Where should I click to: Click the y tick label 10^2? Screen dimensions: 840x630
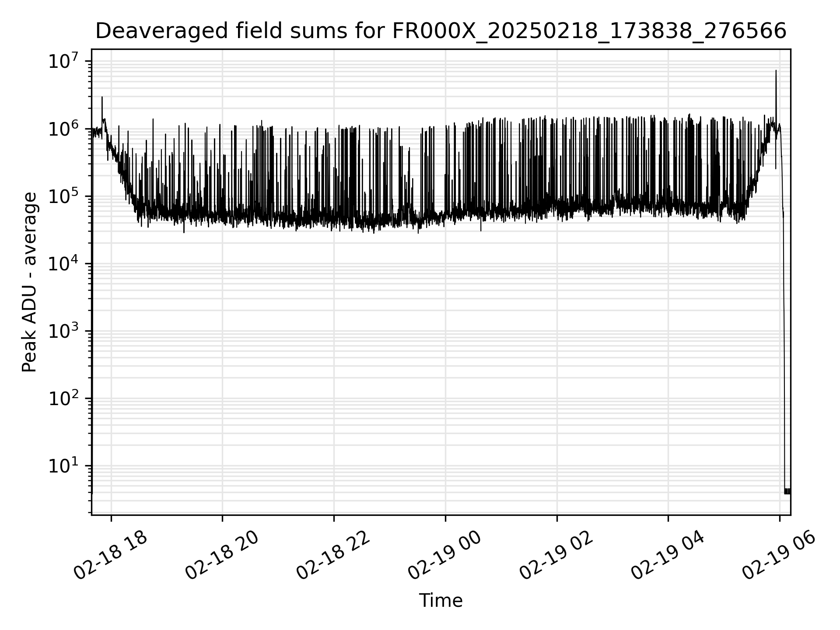(x=64, y=398)
